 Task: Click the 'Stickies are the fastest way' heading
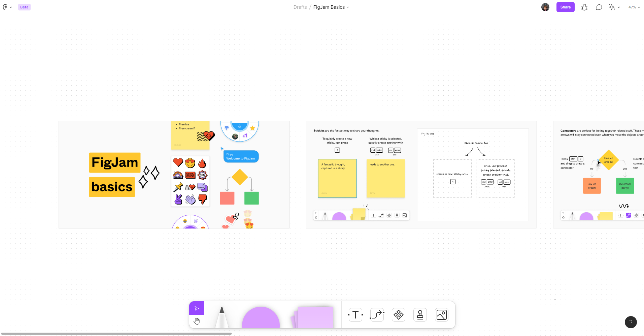[346, 131]
